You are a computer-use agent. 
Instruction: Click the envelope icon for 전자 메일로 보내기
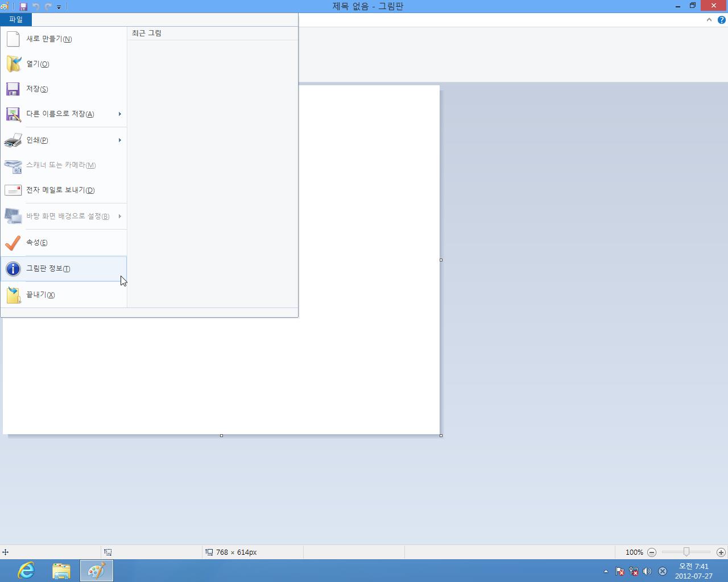pos(13,190)
